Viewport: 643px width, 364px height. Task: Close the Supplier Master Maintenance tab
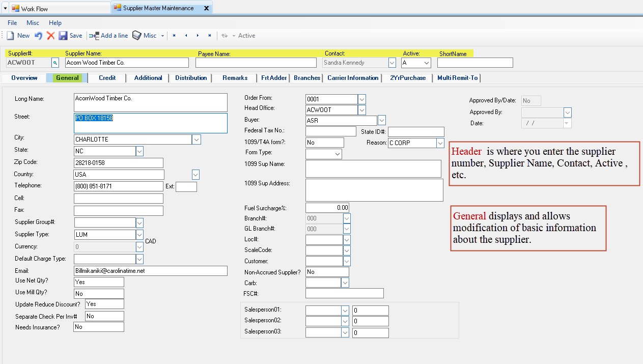206,8
